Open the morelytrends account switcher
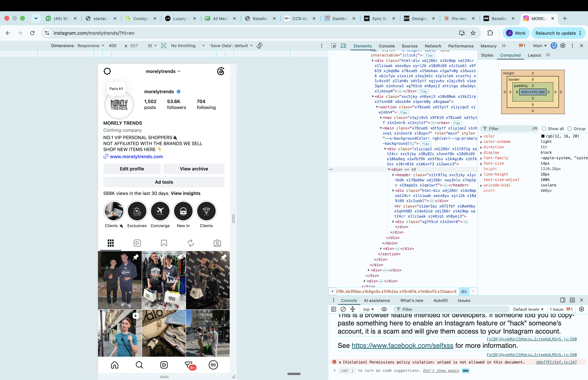 (x=163, y=71)
